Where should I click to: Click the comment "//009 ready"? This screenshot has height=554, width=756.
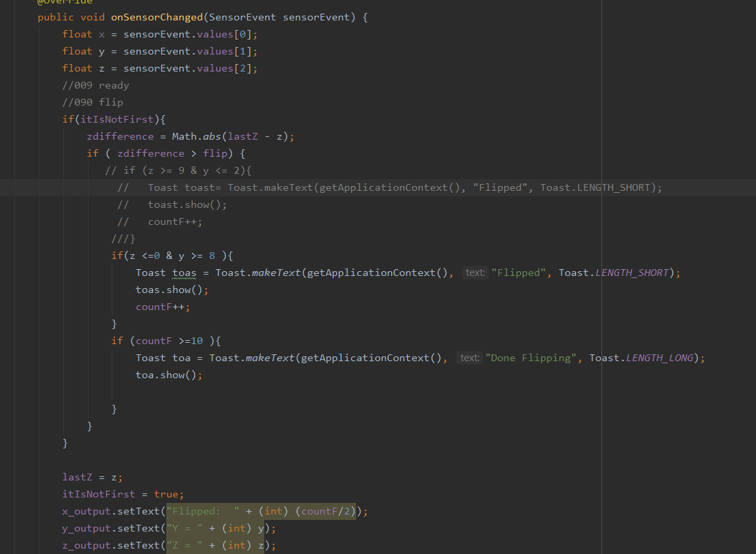tap(95, 85)
